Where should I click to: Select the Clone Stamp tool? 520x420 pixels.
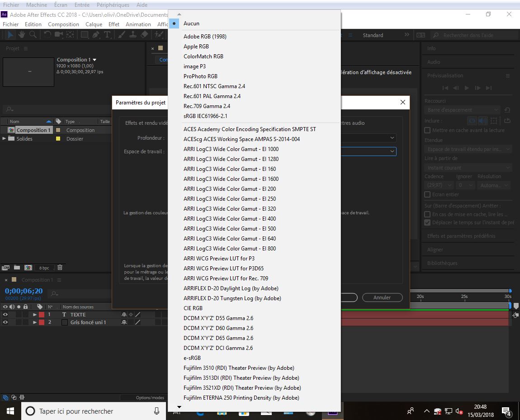pyautogui.click(x=132, y=34)
